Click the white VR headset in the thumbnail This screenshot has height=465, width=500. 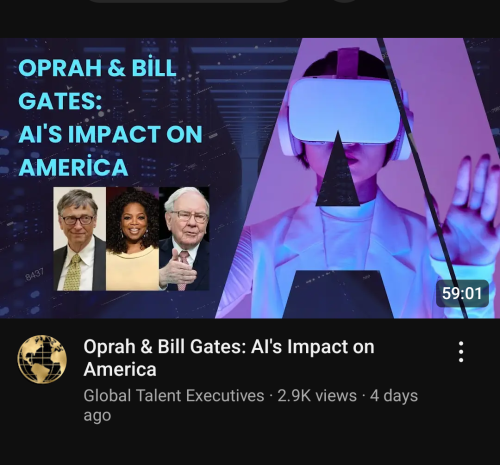[345, 110]
